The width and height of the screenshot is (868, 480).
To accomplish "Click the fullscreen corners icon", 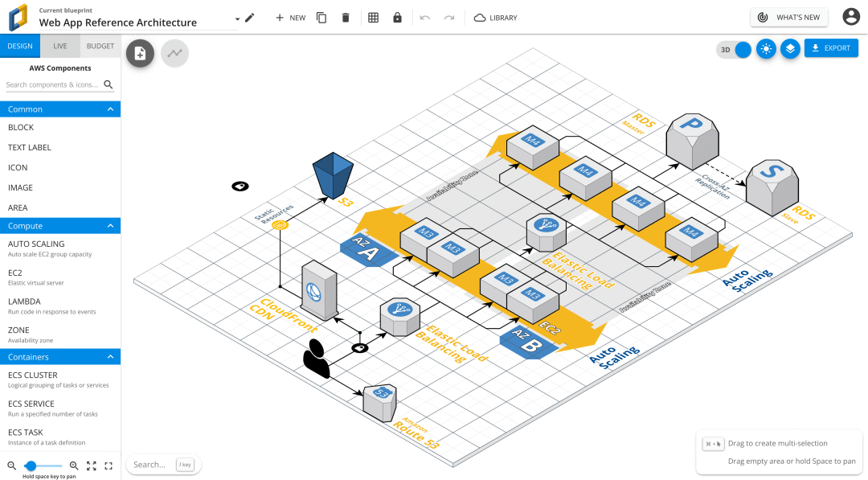I will coord(108,466).
